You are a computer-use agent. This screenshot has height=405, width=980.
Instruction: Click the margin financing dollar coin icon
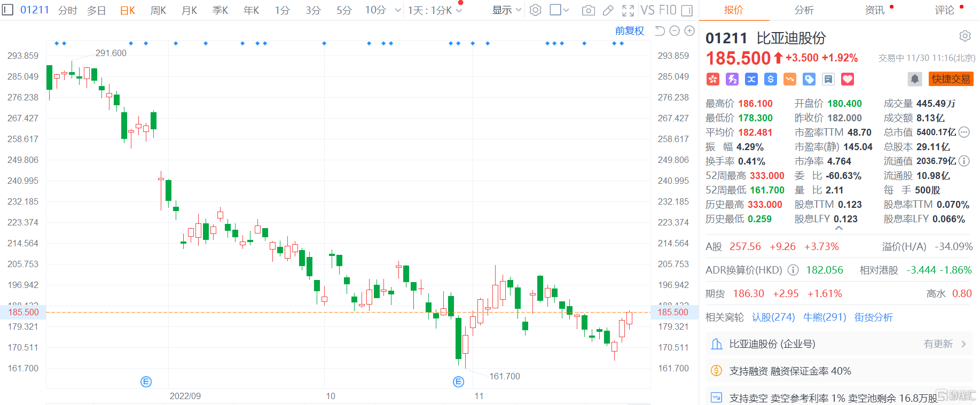tap(717, 370)
